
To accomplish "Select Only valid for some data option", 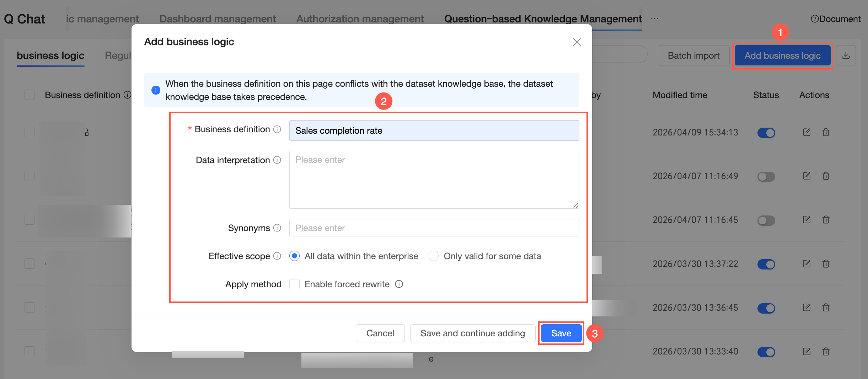I will tap(433, 256).
